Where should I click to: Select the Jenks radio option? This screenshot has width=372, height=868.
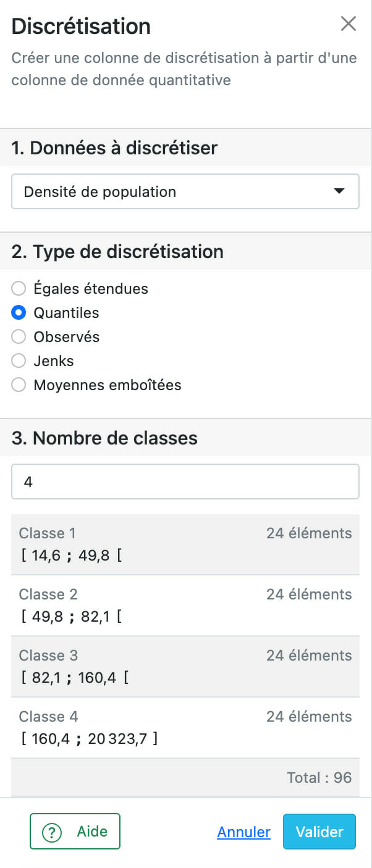pos(19,361)
